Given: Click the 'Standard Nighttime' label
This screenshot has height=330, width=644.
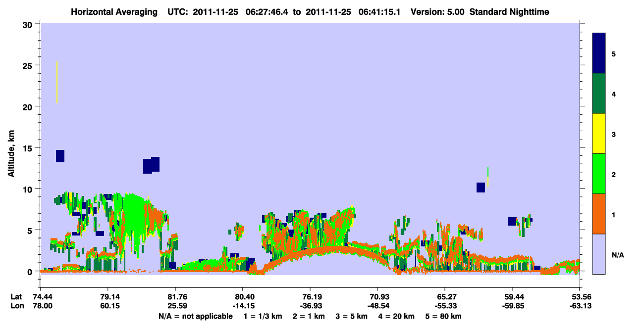Looking at the screenshot, I should click(509, 11).
